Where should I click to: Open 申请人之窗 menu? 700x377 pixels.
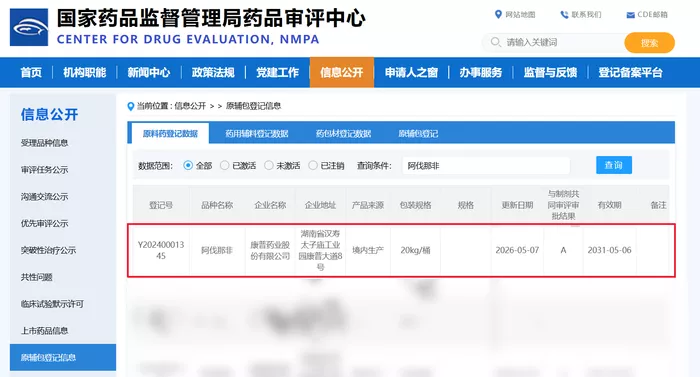pyautogui.click(x=411, y=72)
